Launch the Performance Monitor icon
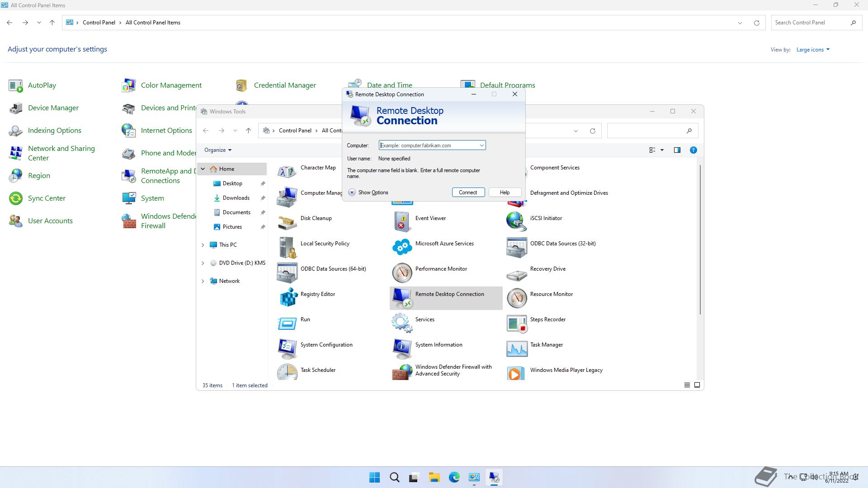 [x=402, y=272]
